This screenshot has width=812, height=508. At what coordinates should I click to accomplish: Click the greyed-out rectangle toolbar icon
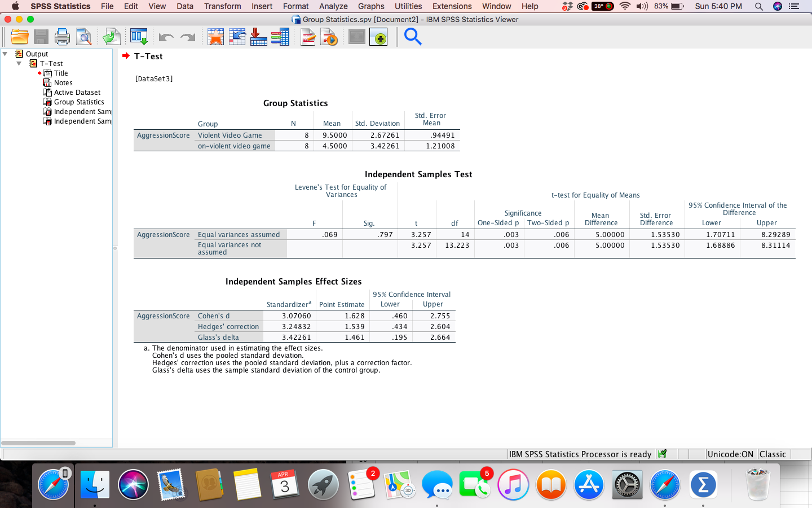(x=357, y=37)
